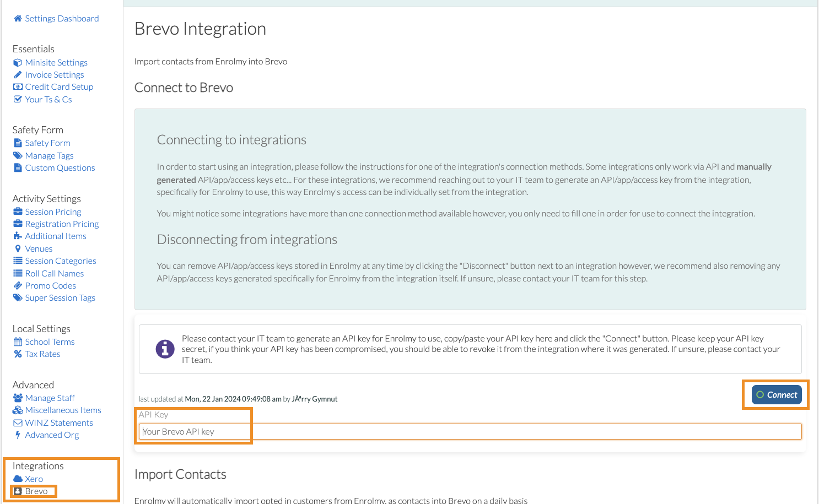Click the cube icon next to Minisite Settings
819x504 pixels.
(x=18, y=63)
